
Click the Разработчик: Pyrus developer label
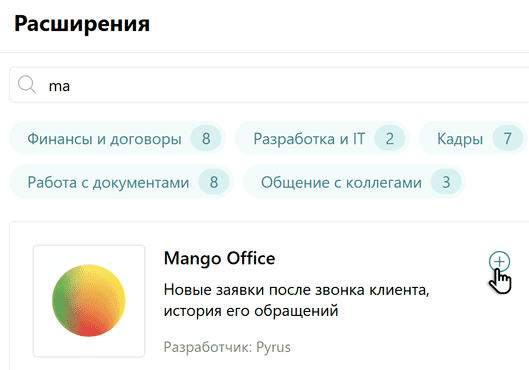click(x=227, y=347)
